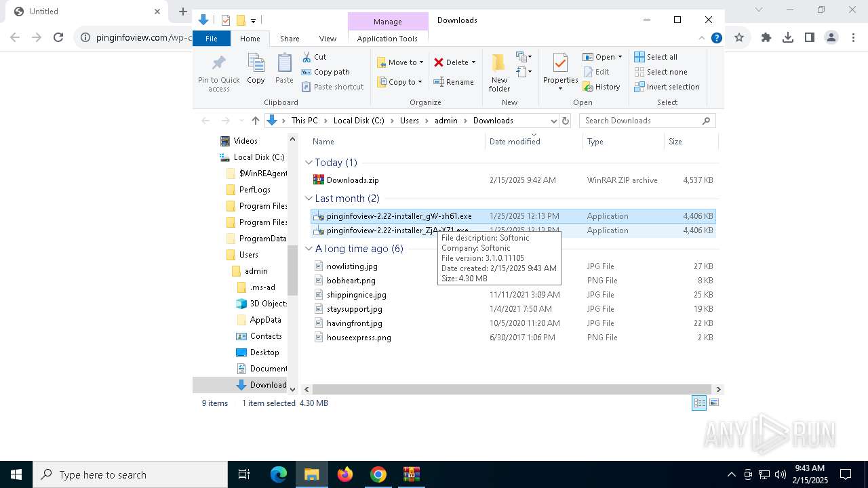Click Select none
Screen dimensions: 868x488
click(x=660, y=72)
